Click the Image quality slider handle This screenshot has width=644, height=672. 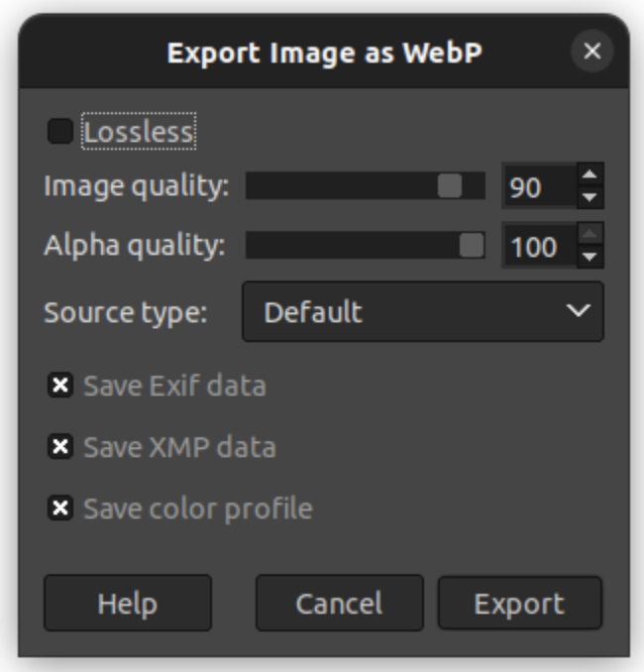coord(450,186)
